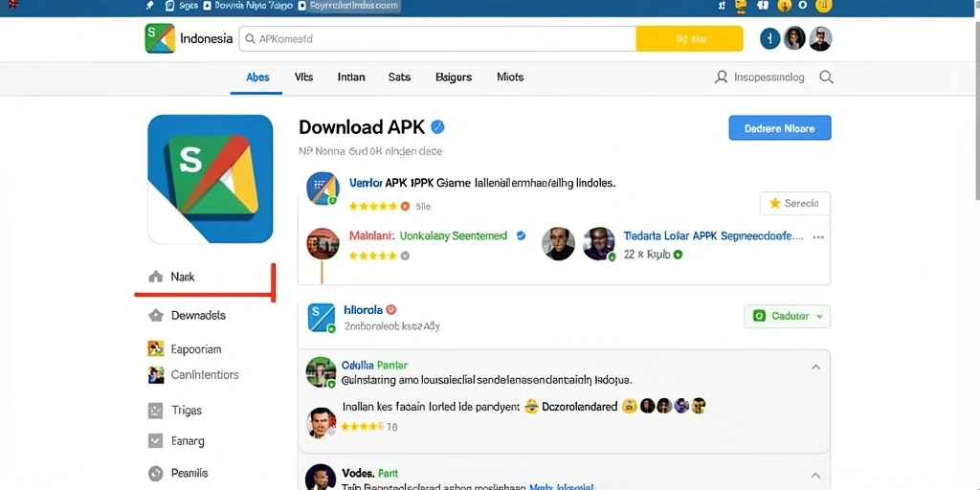Click the magnifier icon in nav bar
980x490 pixels.
coord(826,77)
